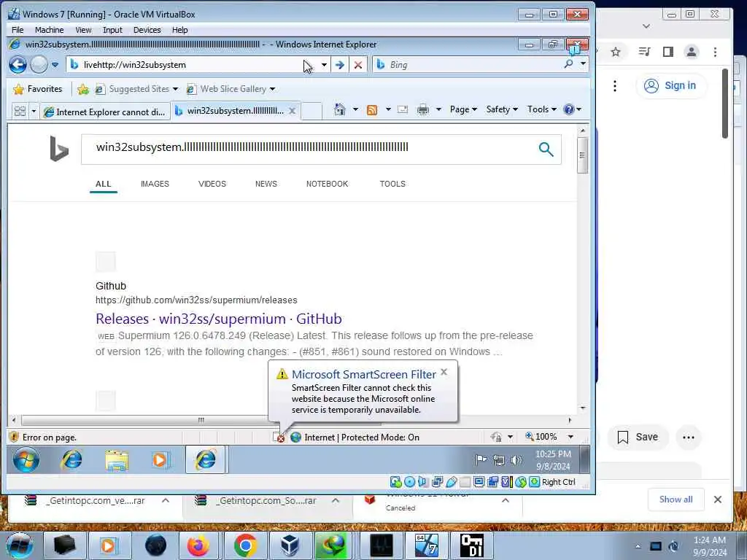This screenshot has height=560, width=747.
Task: Click Show all downloads button
Action: pyautogui.click(x=676, y=499)
